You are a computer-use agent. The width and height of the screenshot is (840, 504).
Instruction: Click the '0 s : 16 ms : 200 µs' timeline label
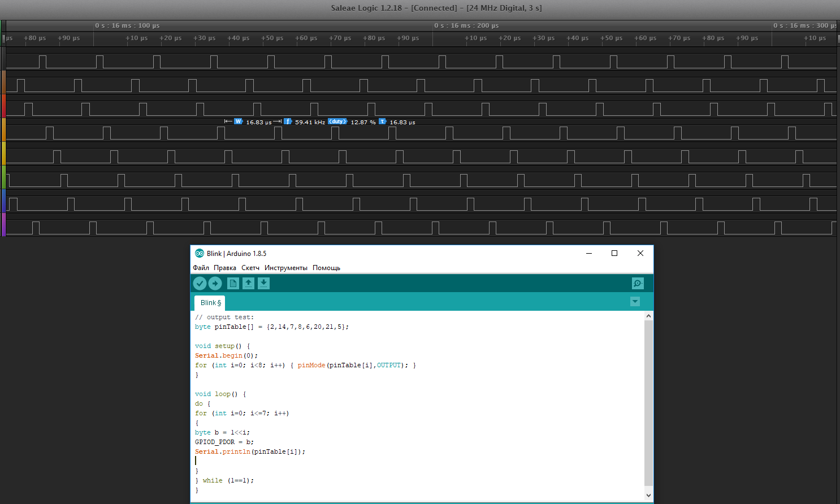coord(466,25)
